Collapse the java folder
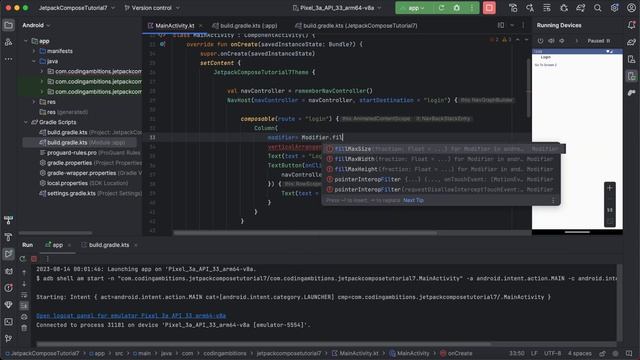 pyautogui.click(x=34, y=61)
